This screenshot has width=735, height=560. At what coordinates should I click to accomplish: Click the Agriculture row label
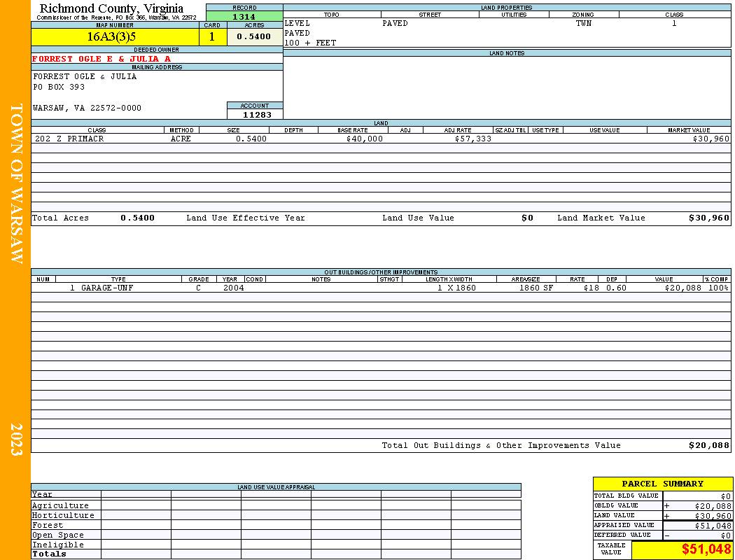60,505
